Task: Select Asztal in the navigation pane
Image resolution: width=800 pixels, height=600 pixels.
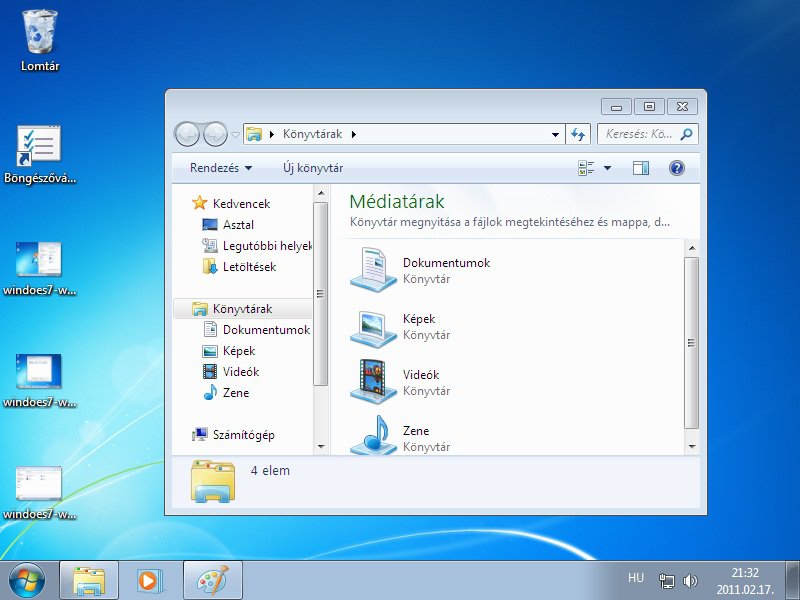Action: point(238,224)
